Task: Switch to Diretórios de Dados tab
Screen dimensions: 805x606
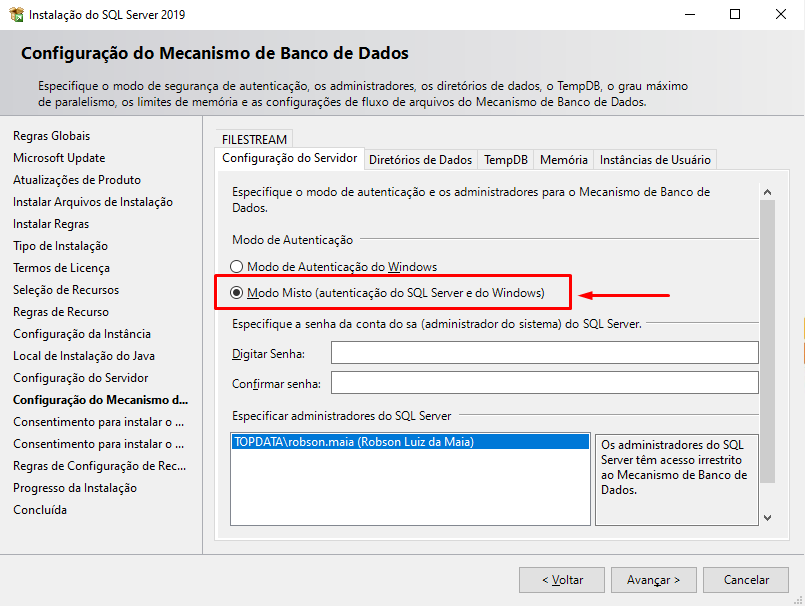Action: pos(420,159)
